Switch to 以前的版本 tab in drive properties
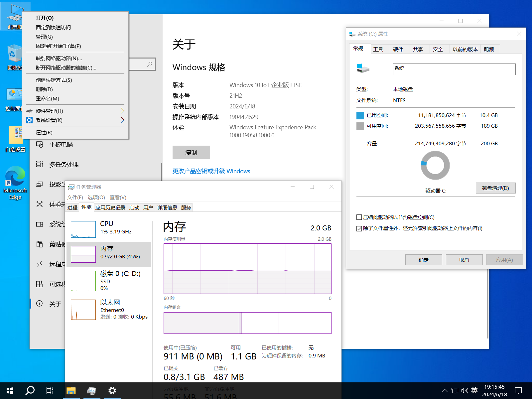532x399 pixels. coord(465,49)
